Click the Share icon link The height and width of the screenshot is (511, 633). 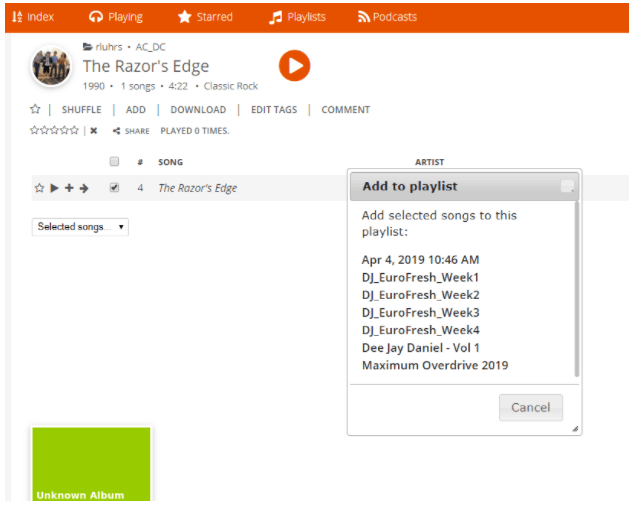(131, 131)
